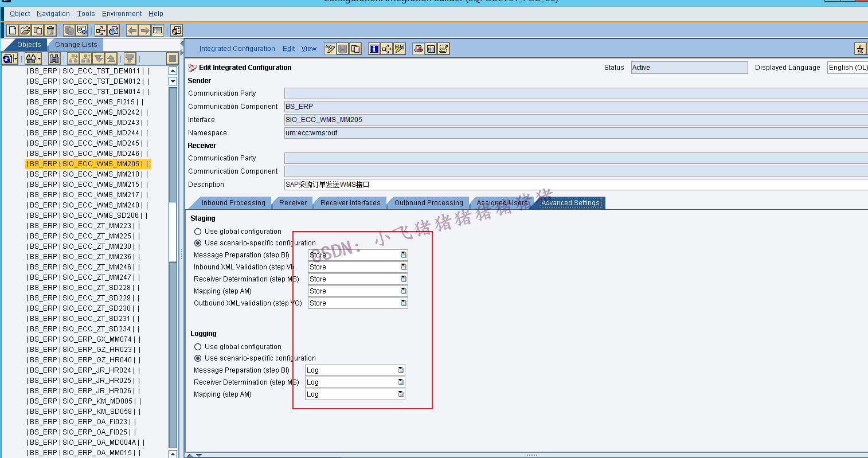This screenshot has width=868, height=458.
Task: Open the Integrated Configuration menu
Action: [x=237, y=49]
